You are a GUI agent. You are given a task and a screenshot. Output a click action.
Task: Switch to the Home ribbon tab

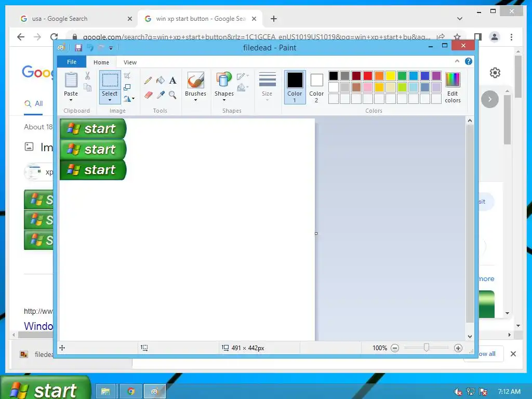pyautogui.click(x=101, y=62)
